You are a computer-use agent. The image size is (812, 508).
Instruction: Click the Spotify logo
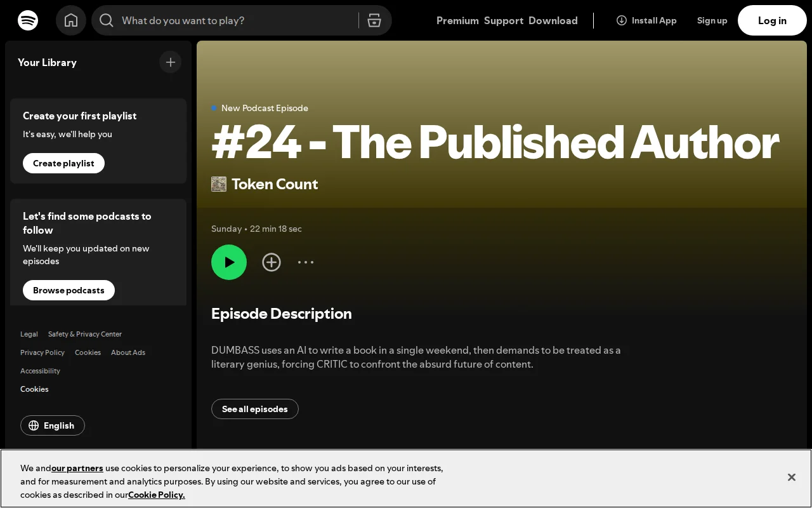coord(28,20)
